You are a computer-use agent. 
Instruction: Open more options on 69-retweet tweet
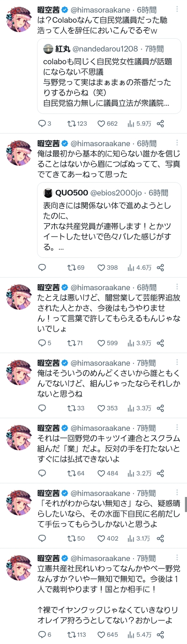[x=177, y=143]
